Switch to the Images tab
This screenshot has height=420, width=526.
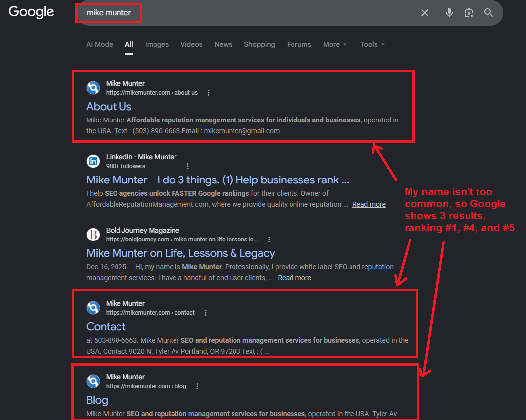pyautogui.click(x=157, y=44)
